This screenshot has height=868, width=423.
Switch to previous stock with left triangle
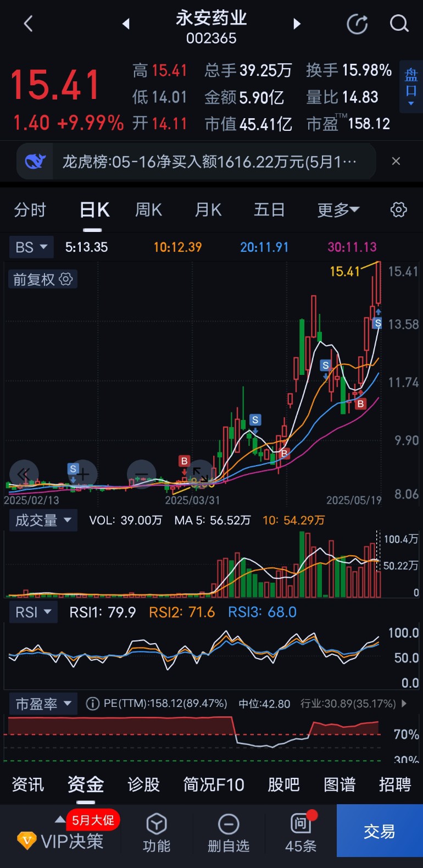click(126, 24)
